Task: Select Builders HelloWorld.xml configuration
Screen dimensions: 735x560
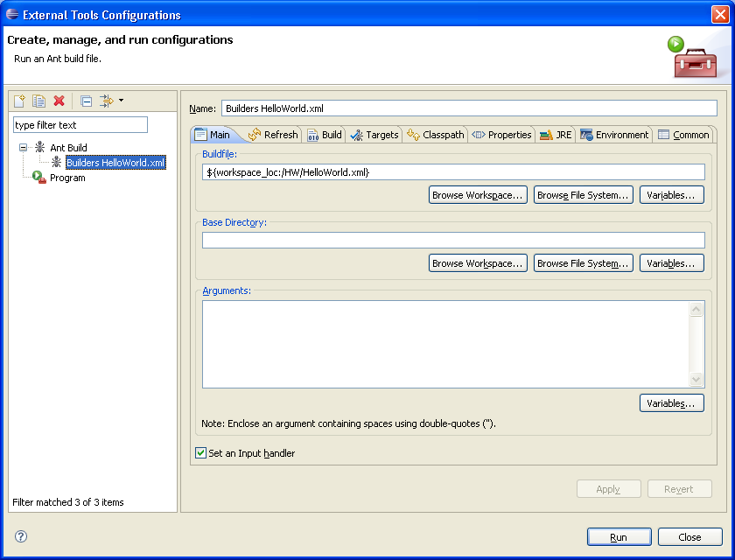Action: coord(115,163)
